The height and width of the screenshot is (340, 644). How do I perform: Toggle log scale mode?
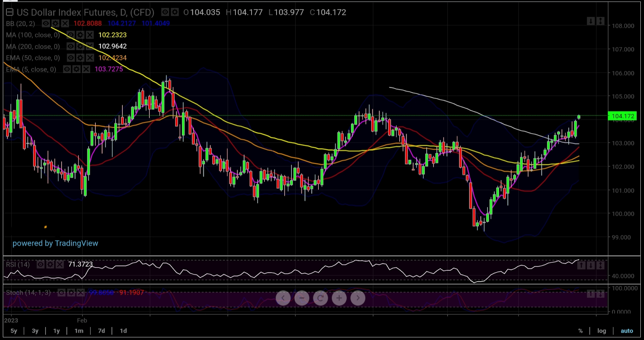click(x=602, y=331)
